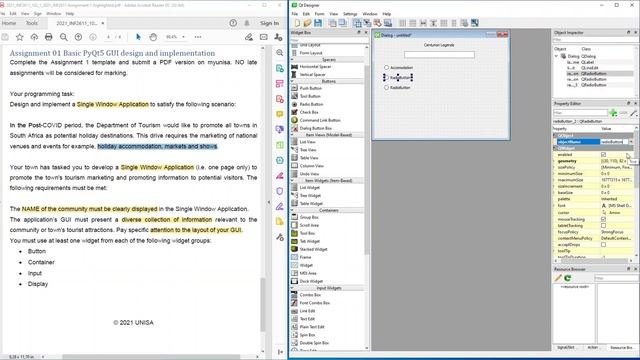Collapse the Containers group in Widget Box
Viewport: 640px width, 360px height.
[x=292, y=211]
